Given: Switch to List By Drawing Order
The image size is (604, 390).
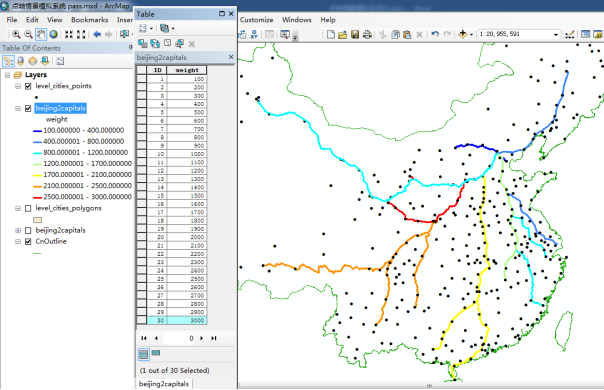Looking at the screenshot, I should pyautogui.click(x=8, y=61).
